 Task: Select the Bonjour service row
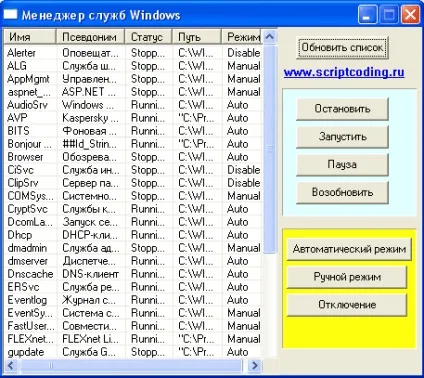click(x=133, y=144)
